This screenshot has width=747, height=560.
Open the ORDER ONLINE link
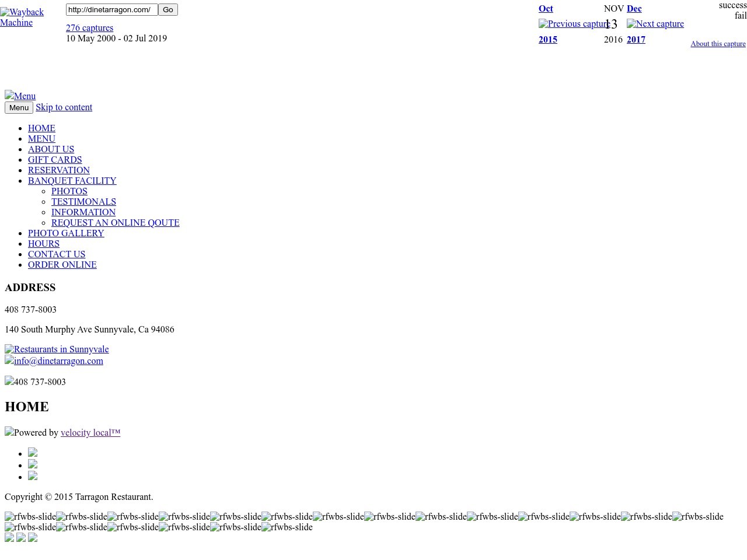click(x=62, y=265)
